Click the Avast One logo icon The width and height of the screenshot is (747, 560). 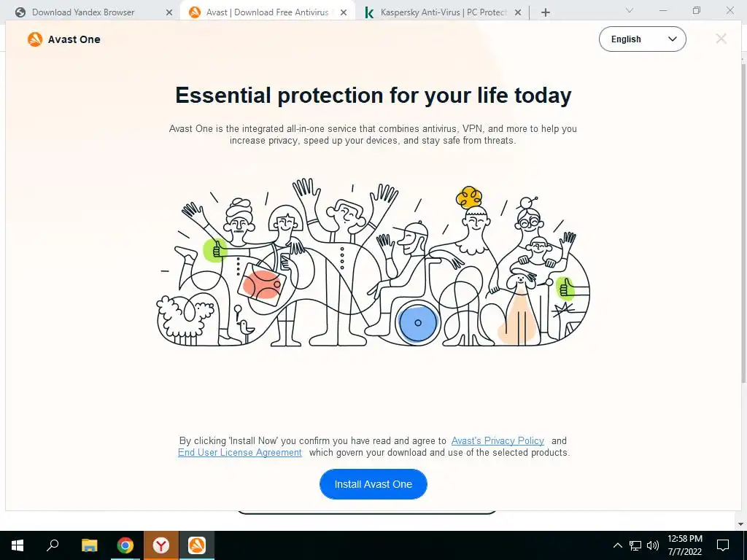pyautogui.click(x=35, y=39)
